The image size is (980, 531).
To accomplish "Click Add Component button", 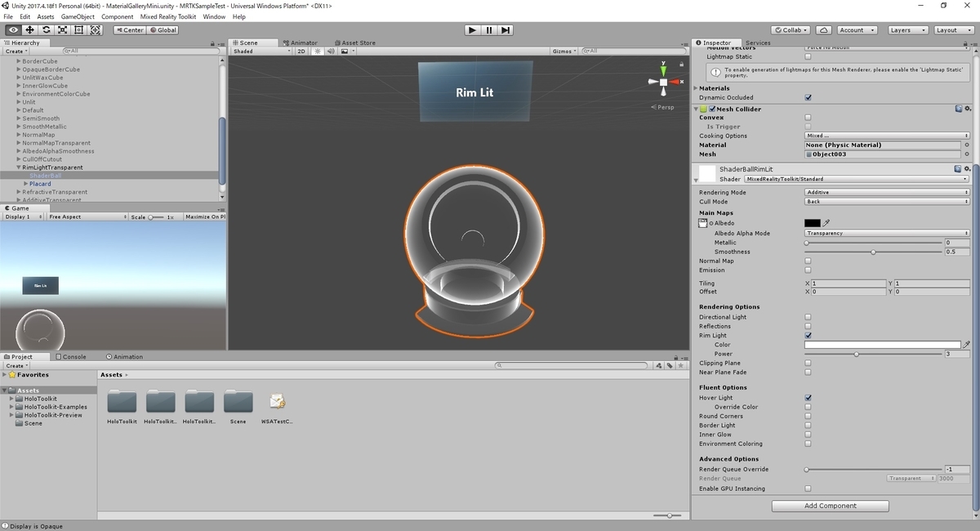I will (x=831, y=506).
